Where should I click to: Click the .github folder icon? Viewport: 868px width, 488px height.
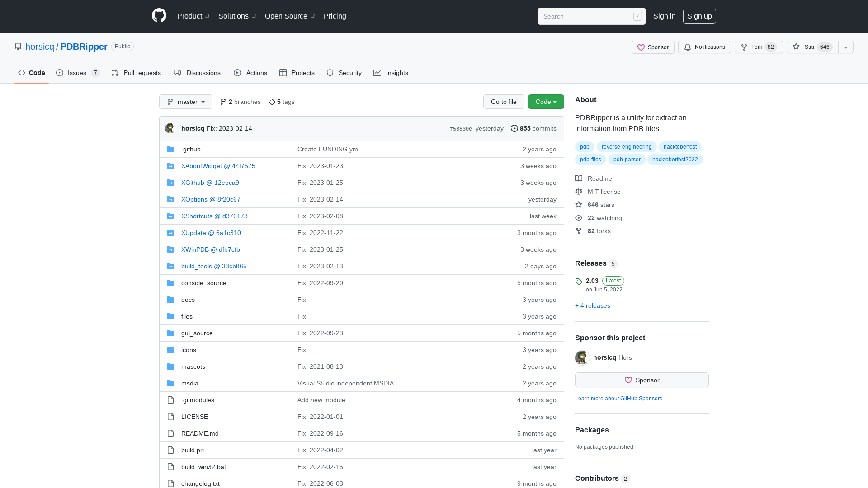tap(170, 149)
